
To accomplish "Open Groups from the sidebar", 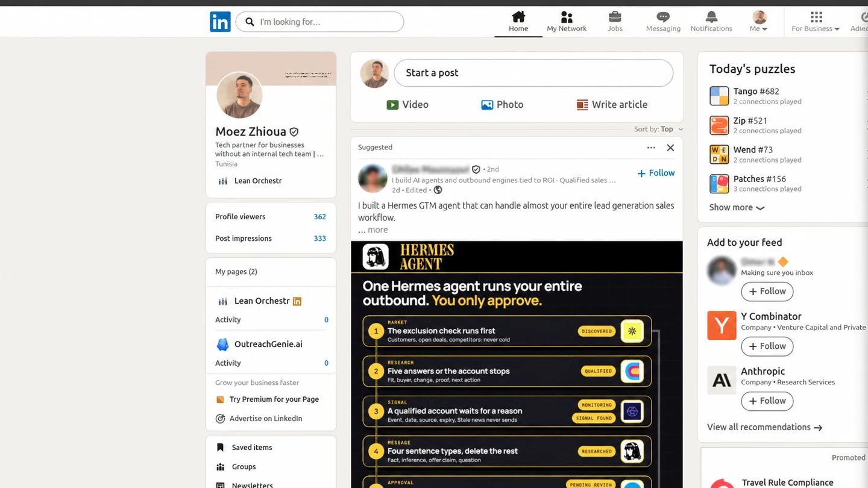I will (236, 467).
